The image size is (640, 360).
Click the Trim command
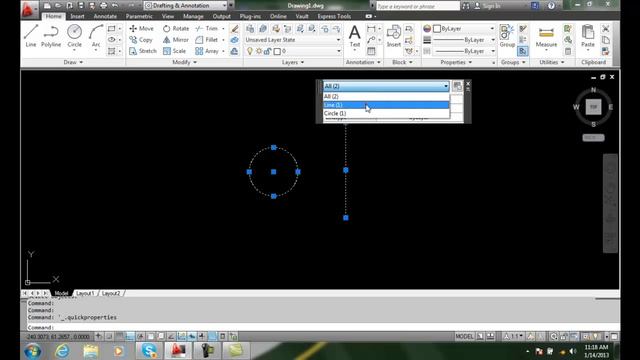pos(207,29)
